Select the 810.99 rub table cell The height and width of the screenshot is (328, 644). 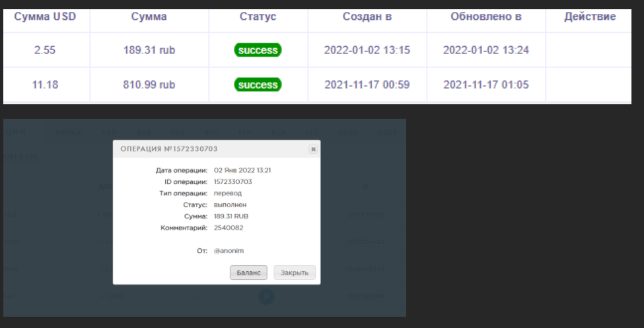pos(149,84)
